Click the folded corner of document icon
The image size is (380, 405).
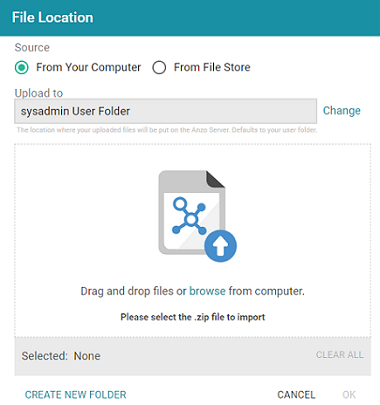click(216, 179)
